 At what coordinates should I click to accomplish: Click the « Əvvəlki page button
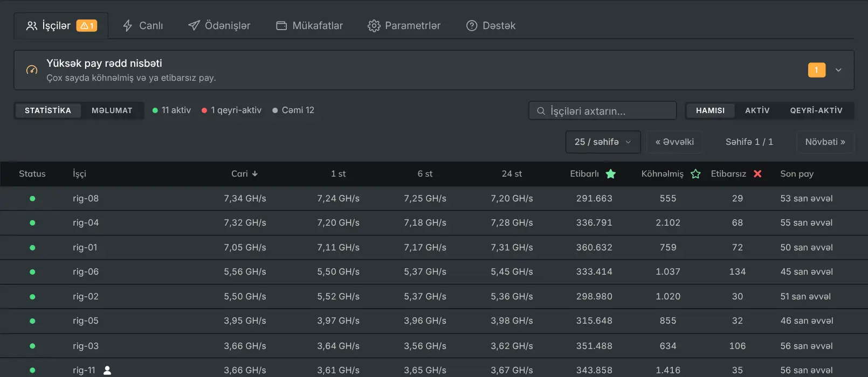tap(674, 142)
